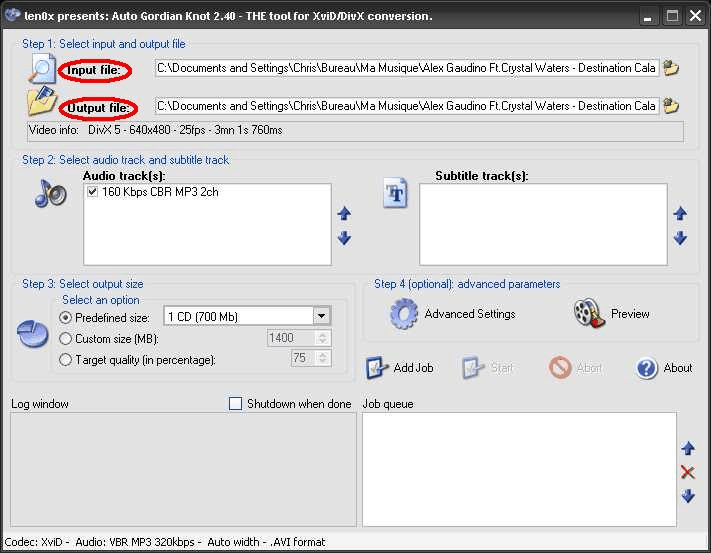Move audio track up with arrow
711x553 pixels.
(x=344, y=213)
